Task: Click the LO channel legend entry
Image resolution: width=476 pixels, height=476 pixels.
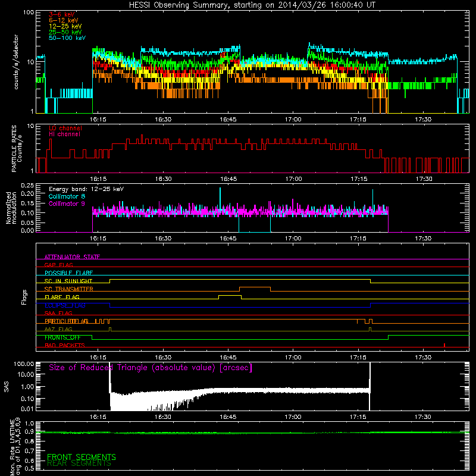Action: (x=65, y=128)
